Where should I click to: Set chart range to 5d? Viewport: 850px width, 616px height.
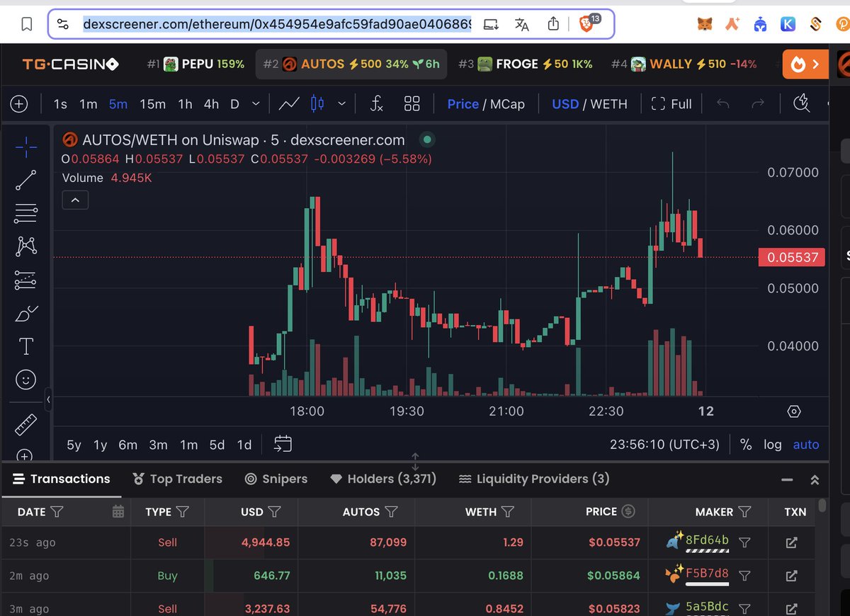(217, 445)
